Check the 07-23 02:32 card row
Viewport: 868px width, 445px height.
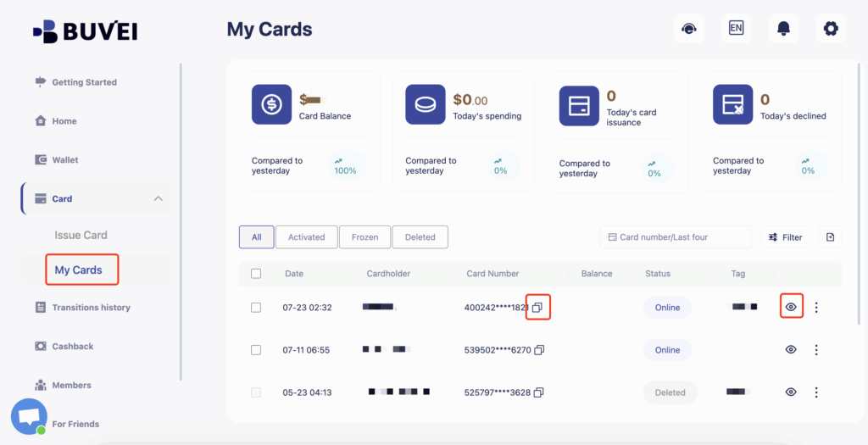(x=256, y=308)
